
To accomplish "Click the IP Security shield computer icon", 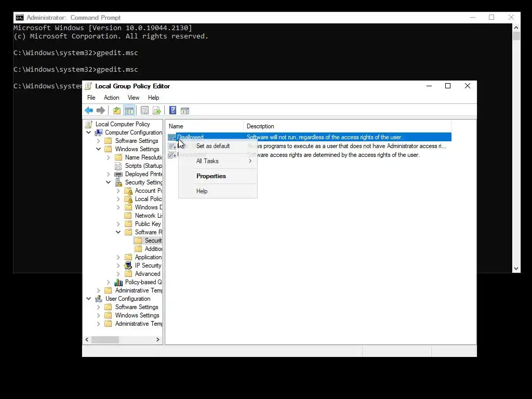I will pyautogui.click(x=128, y=265).
